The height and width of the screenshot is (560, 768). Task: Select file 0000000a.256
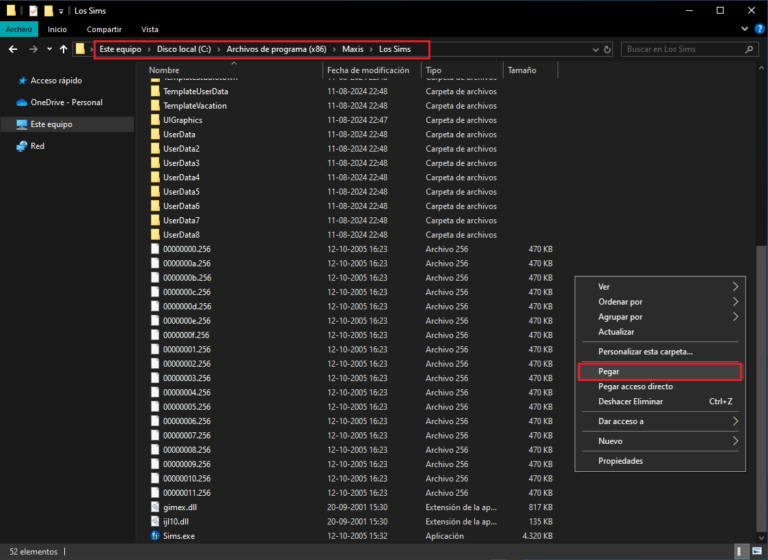tap(187, 264)
